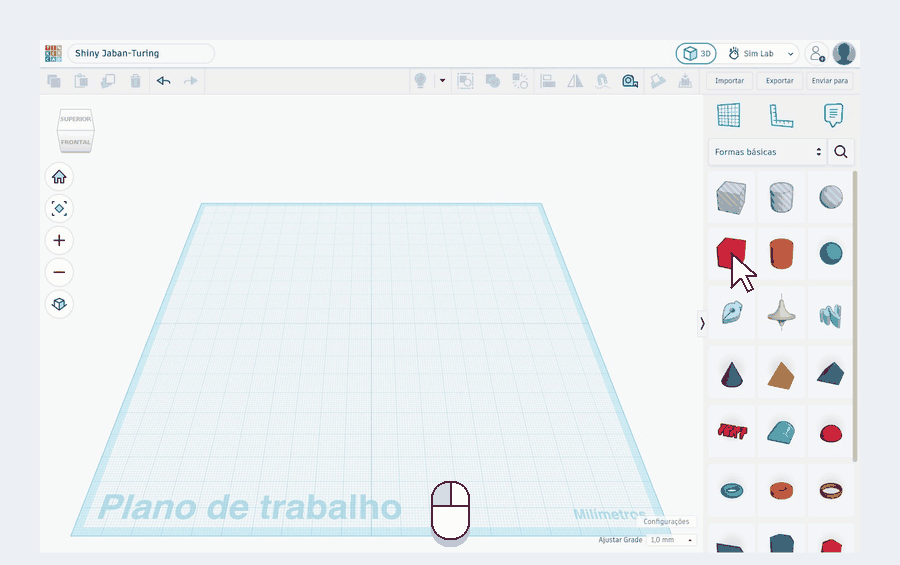
Task: Select the red Text shape
Action: 731,431
